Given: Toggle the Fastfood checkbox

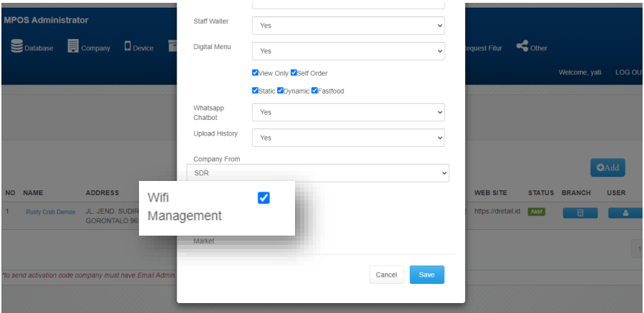Looking at the screenshot, I should pos(314,91).
